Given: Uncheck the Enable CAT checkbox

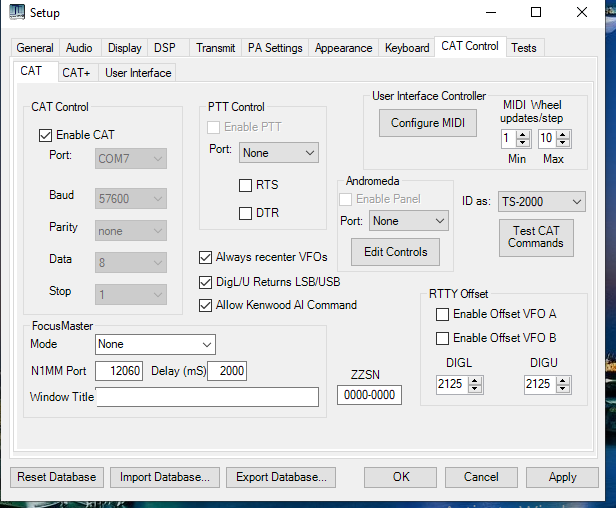Looking at the screenshot, I should point(45,135).
